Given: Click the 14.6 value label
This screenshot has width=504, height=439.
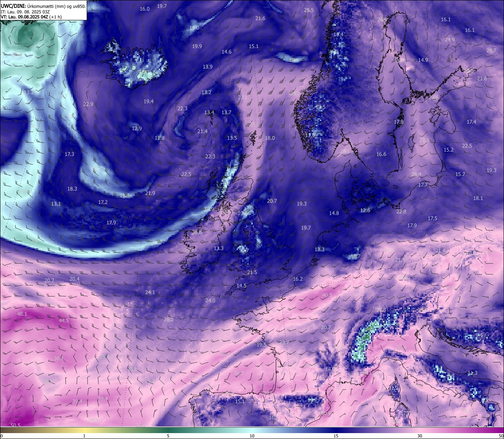Looking at the screenshot, I should [226, 52].
